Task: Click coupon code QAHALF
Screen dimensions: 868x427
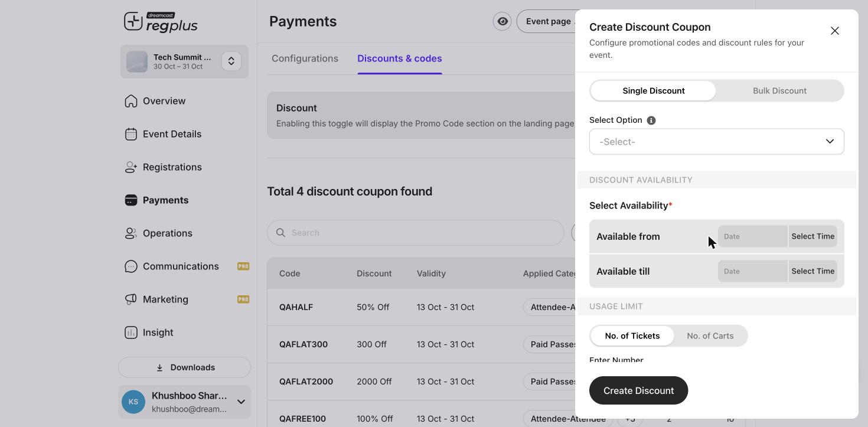Action: tap(296, 307)
